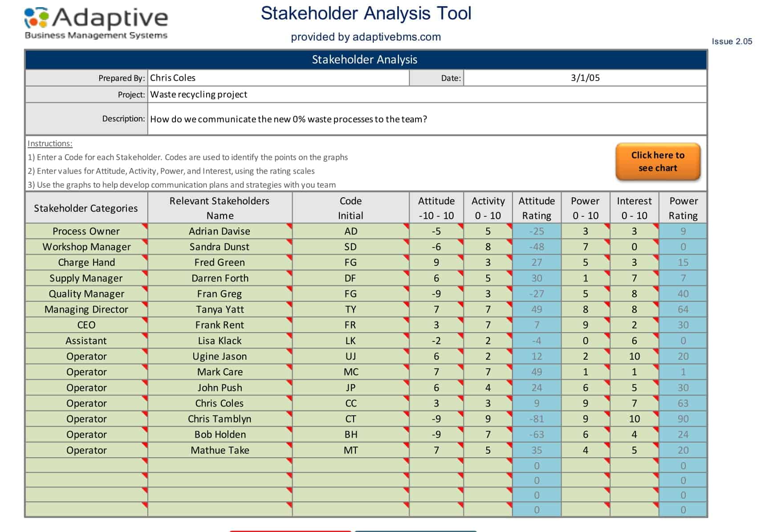Select the code cell 'LK'

(x=350, y=341)
